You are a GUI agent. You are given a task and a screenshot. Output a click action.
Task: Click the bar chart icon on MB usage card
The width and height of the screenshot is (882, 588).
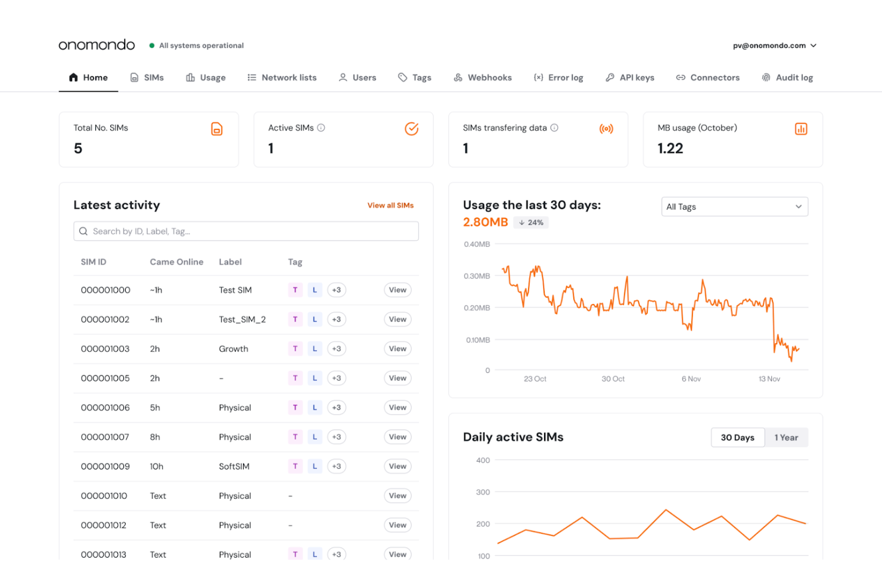pyautogui.click(x=801, y=129)
